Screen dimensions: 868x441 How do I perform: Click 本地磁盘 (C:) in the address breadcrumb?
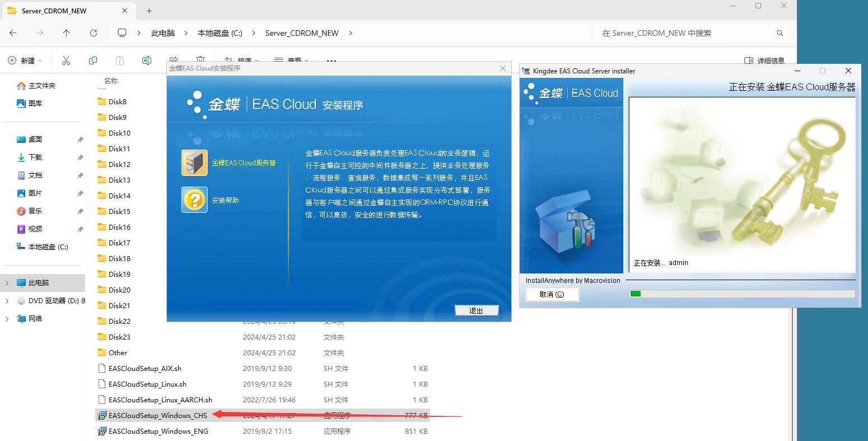[220, 33]
